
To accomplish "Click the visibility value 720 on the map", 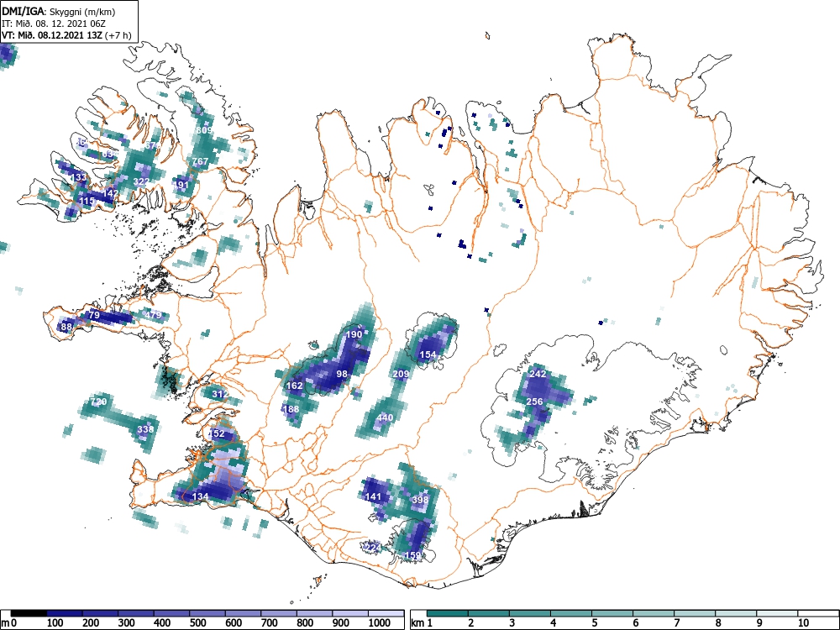I will click(98, 402).
